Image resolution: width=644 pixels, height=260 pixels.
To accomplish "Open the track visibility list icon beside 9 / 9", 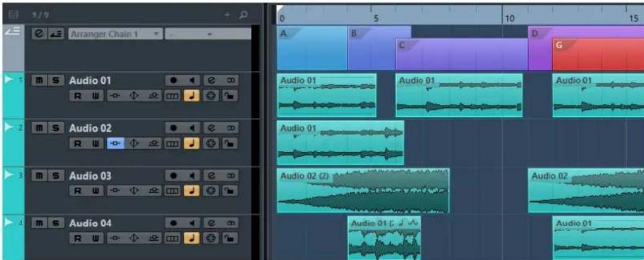I will (x=14, y=15).
